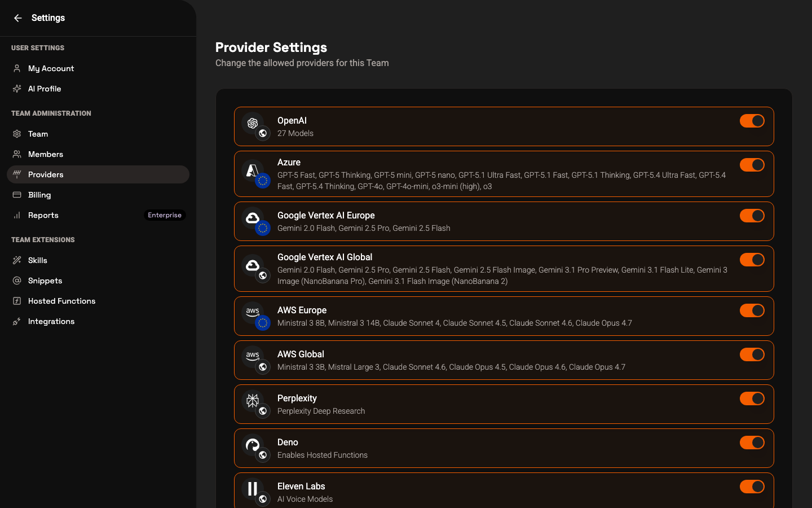
Task: Click the AWS Europe models list
Action: coord(454,323)
